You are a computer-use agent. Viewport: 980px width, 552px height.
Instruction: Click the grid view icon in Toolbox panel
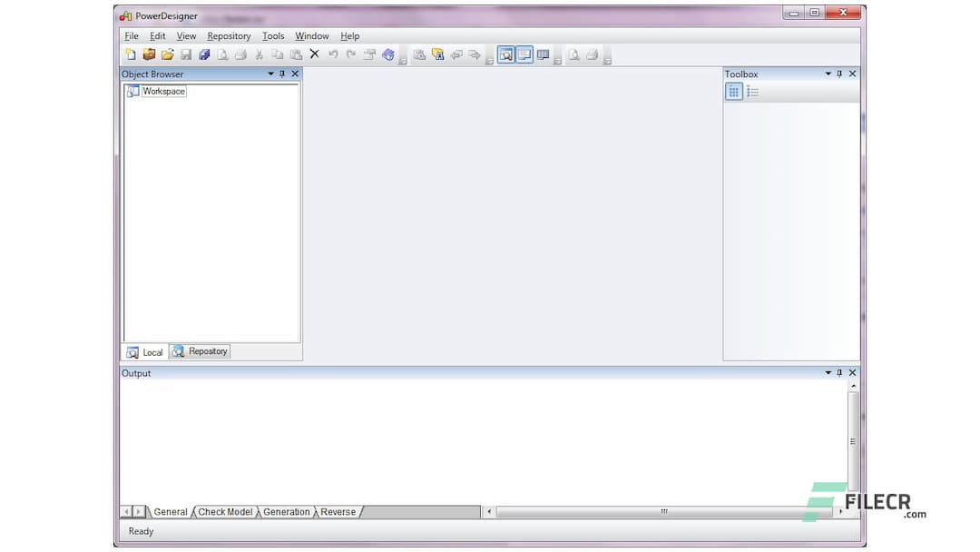pyautogui.click(x=733, y=91)
